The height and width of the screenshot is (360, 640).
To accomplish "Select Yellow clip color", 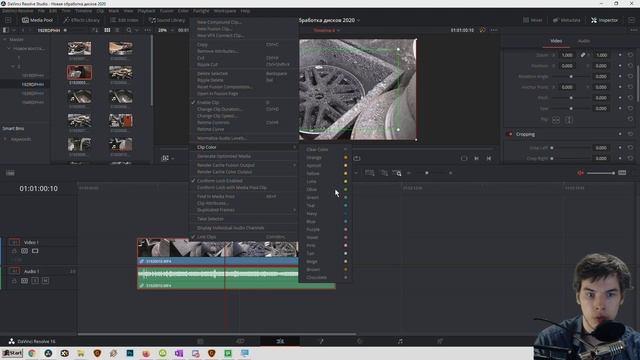I will point(326,173).
